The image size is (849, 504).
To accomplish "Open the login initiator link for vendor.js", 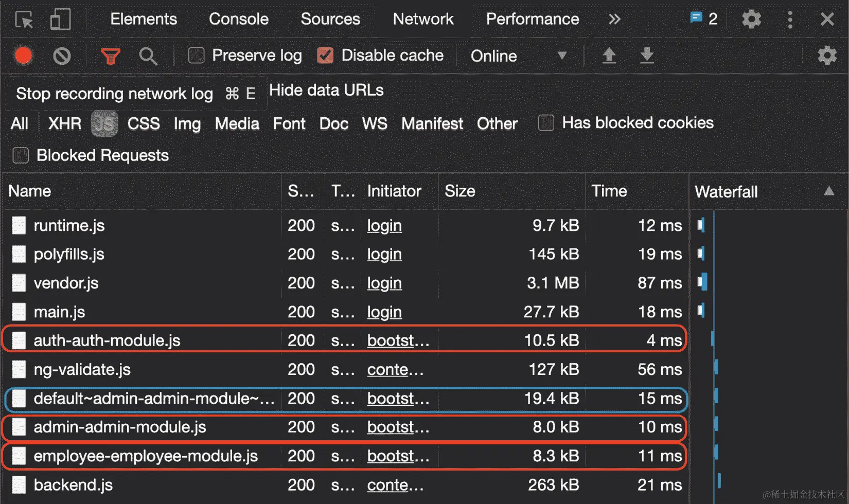I will pos(384,283).
